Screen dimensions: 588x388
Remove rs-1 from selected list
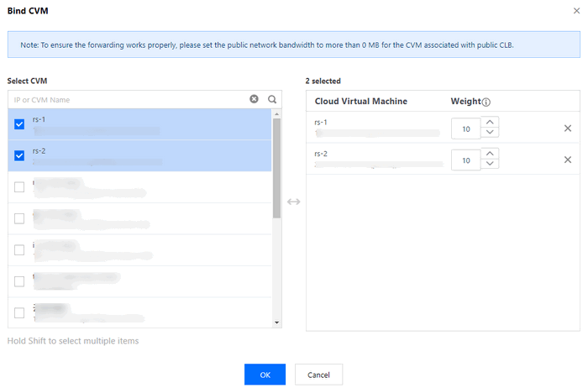568,128
